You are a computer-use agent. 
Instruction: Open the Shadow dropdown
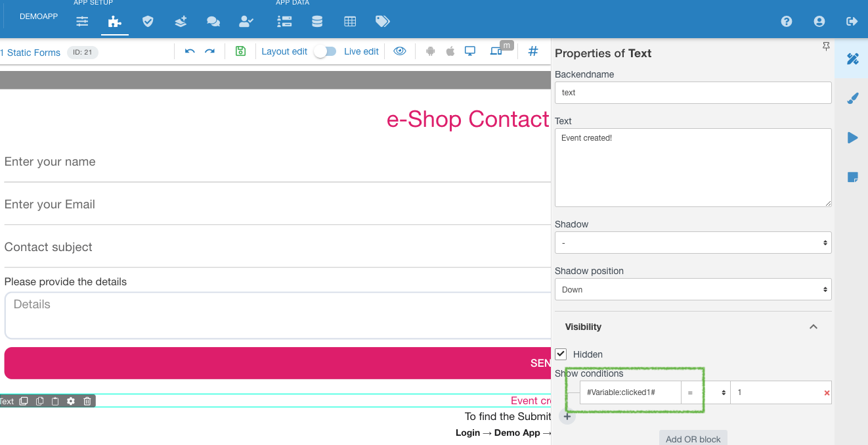coord(693,243)
